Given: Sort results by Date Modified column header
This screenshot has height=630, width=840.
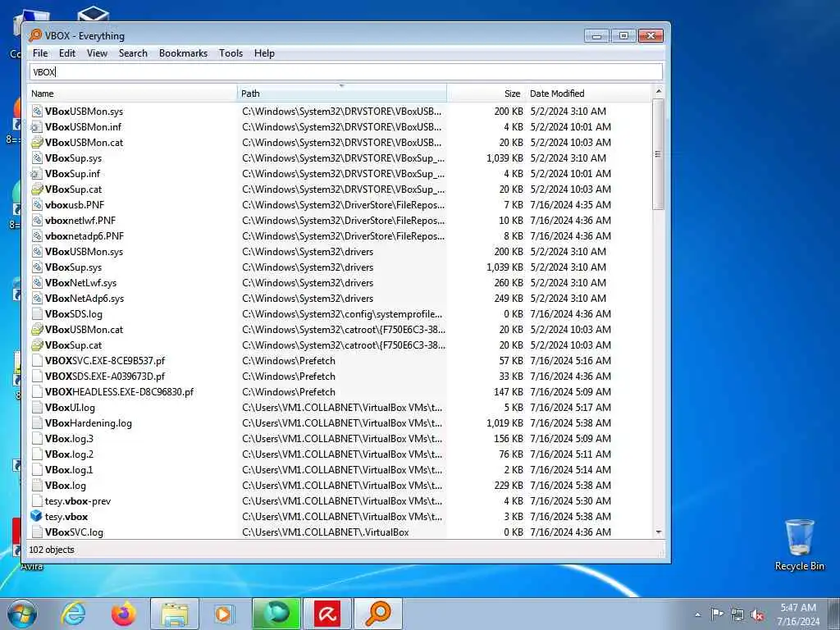Looking at the screenshot, I should point(588,94).
